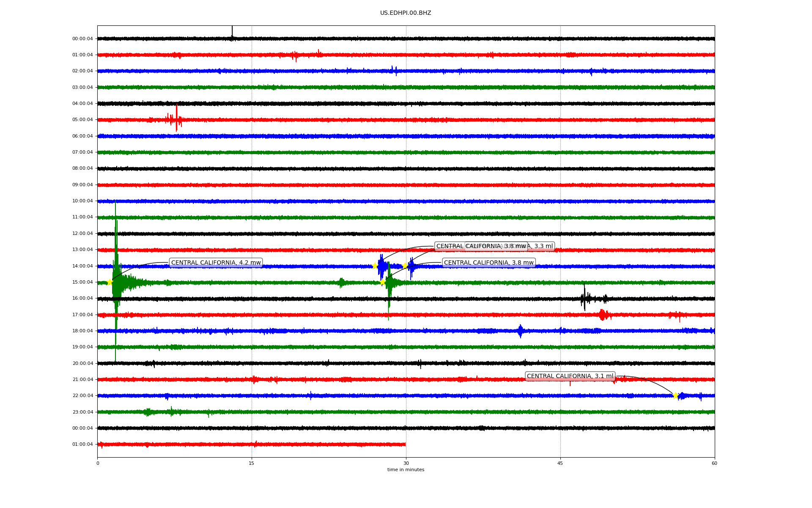This screenshot has width=812, height=508.
Task: Click the star in the middle of the 15:00:04 trace
Action: [382, 282]
